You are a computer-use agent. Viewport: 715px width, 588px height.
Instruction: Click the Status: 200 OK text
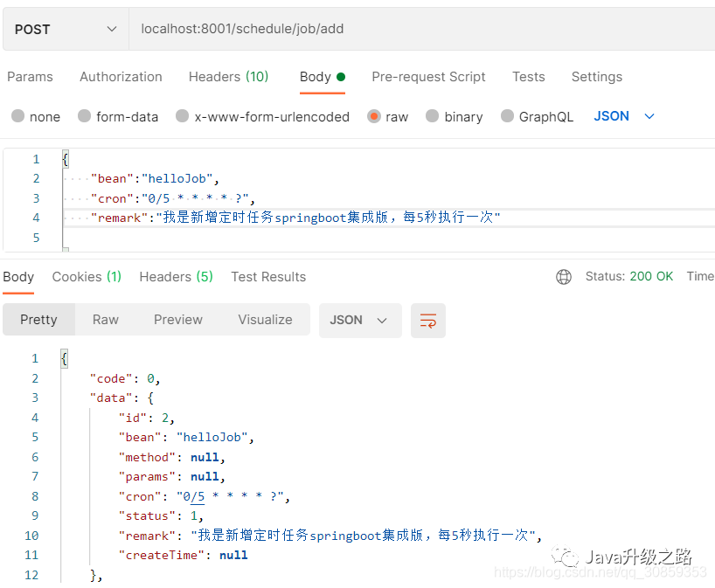(x=629, y=276)
